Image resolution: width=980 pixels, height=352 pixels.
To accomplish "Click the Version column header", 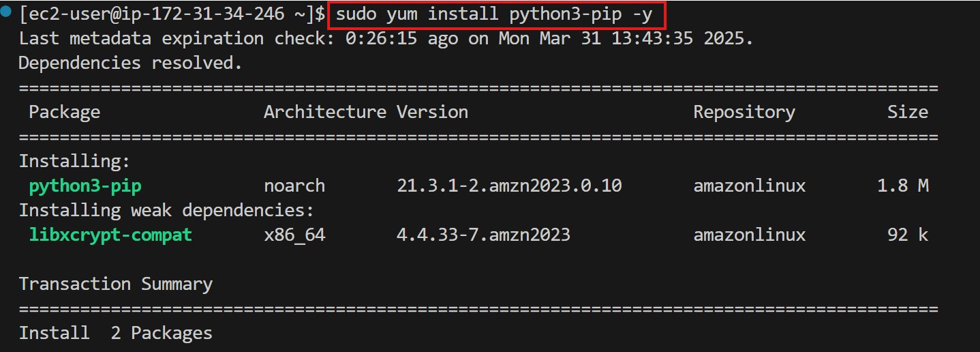I will (x=432, y=113).
